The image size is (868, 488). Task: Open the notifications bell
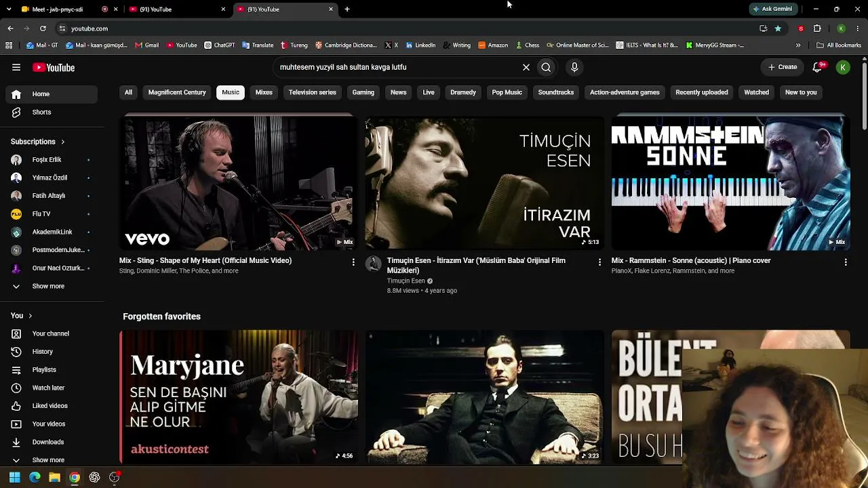[x=817, y=67]
